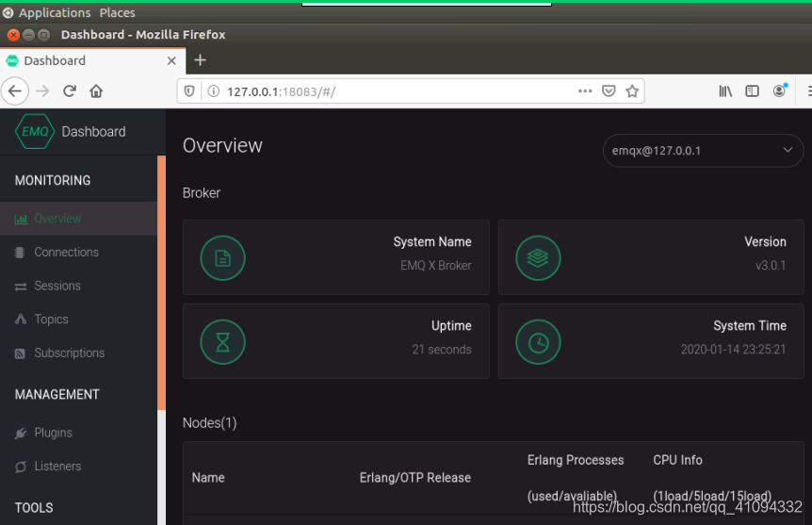Click the EMQ hexagon logo

(35, 131)
